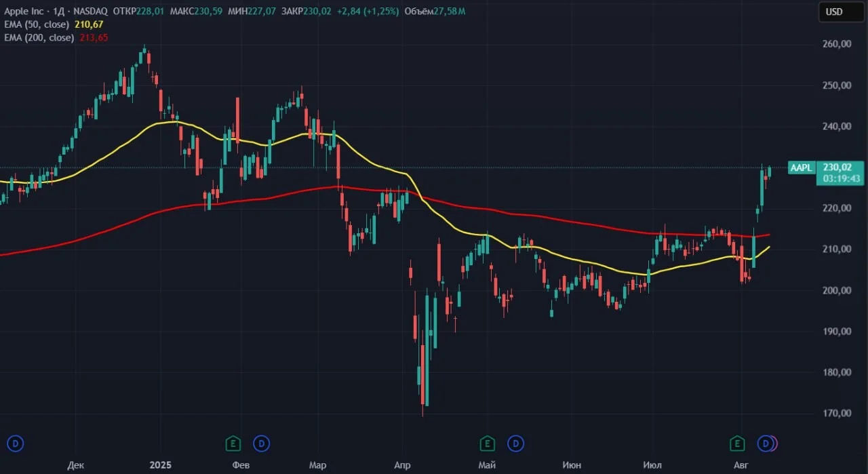The width and height of the screenshot is (868, 474).
Task: Click the 180,00 price scale label
Action: (x=836, y=372)
